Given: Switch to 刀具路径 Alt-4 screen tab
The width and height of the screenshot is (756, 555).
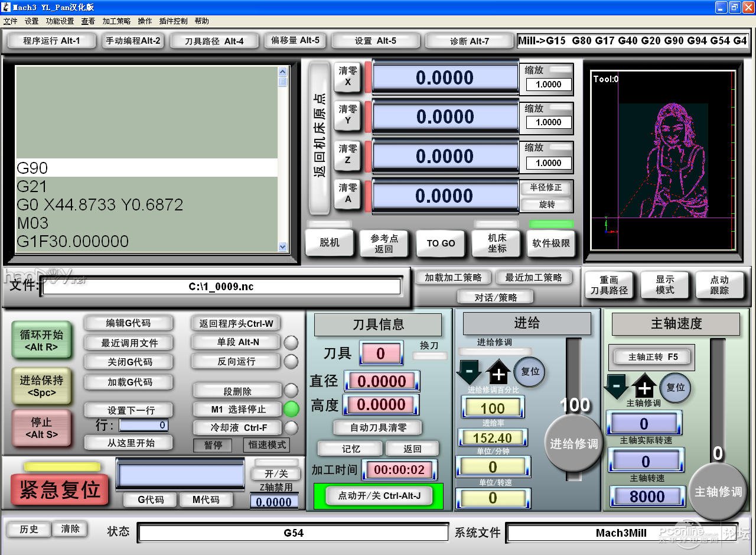Looking at the screenshot, I should coord(214,41).
